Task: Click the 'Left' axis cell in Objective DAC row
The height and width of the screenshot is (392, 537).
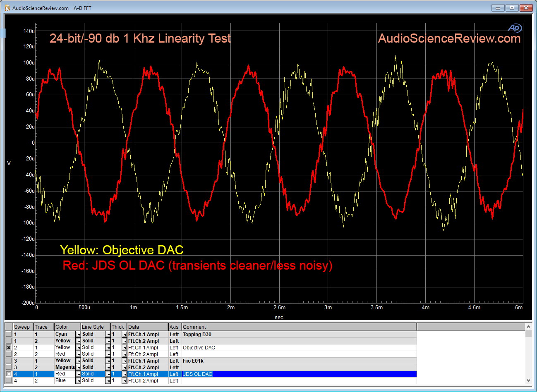Action: point(174,348)
